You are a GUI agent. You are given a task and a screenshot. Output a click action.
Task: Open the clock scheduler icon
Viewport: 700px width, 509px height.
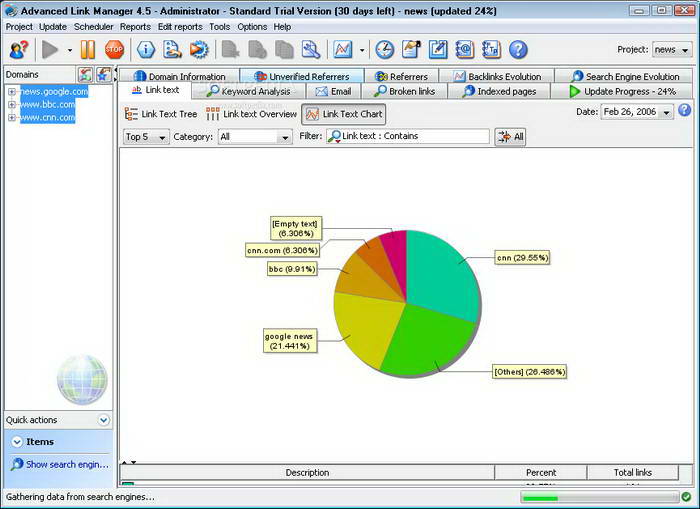point(384,50)
